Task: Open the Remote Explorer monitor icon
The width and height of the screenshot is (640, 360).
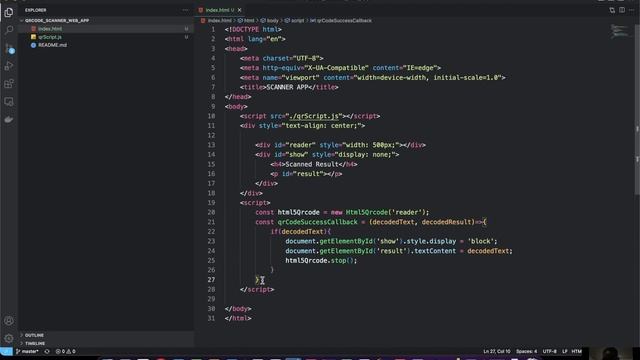Action: point(9,102)
